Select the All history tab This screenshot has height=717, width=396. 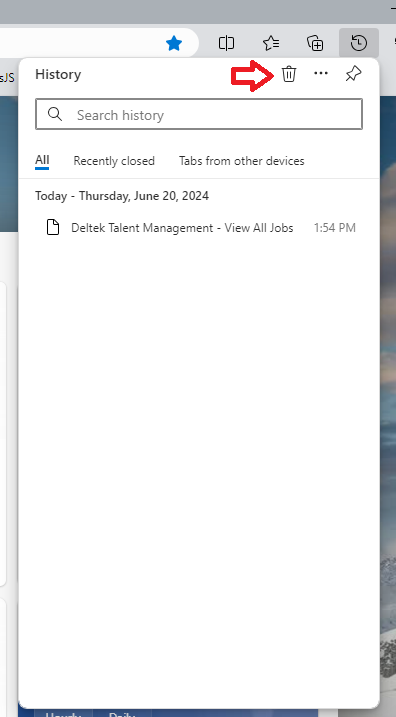(42, 161)
